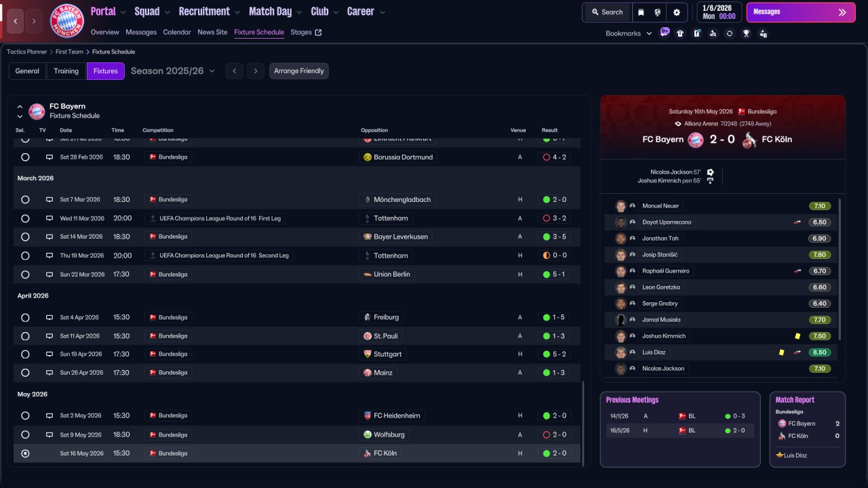Image resolution: width=868 pixels, height=488 pixels.
Task: Go forward with the right arrow button
Action: [x=35, y=21]
